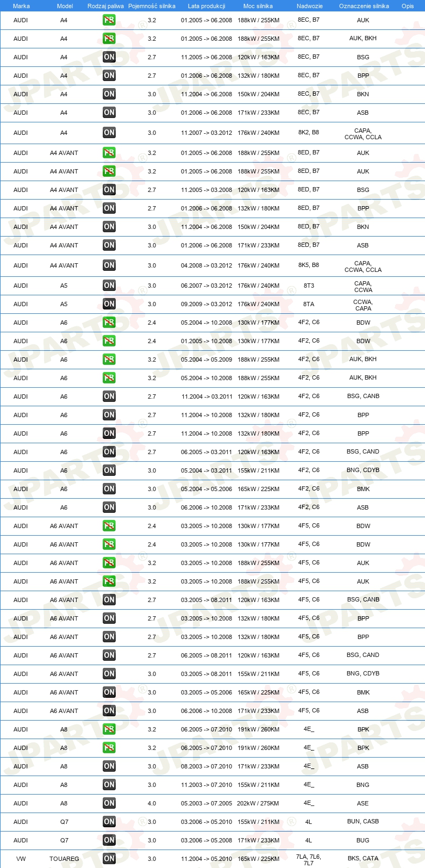Click the diesel ON icon in A4 BPP row
This screenshot has height=868, width=425.
(109, 76)
